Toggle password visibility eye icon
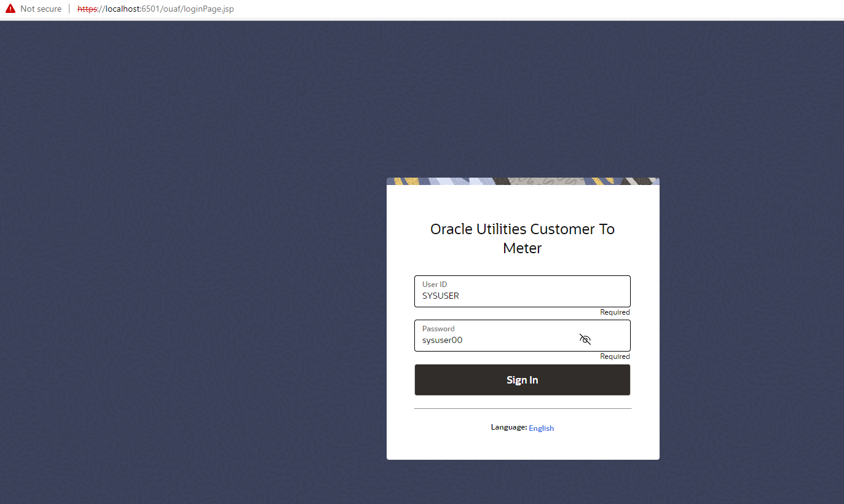The width and height of the screenshot is (844, 504). coord(585,339)
